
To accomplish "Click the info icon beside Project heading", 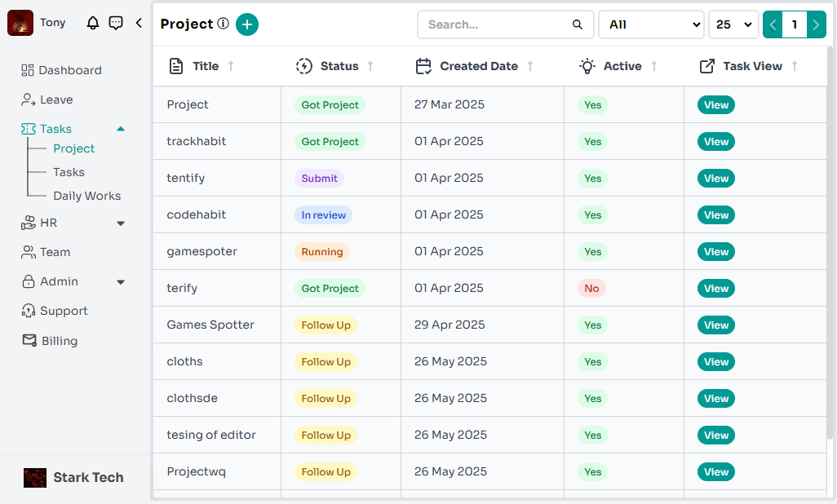I will coord(224,24).
